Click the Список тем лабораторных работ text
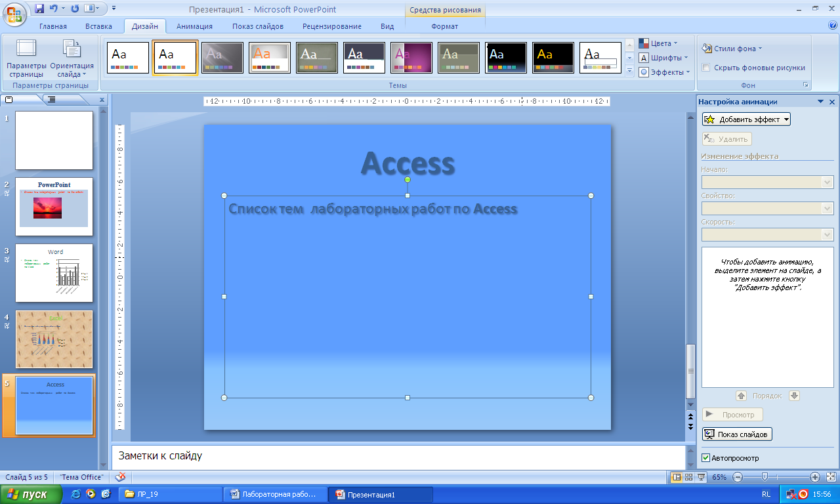Screen dimensions: 840x504 [x=373, y=209]
